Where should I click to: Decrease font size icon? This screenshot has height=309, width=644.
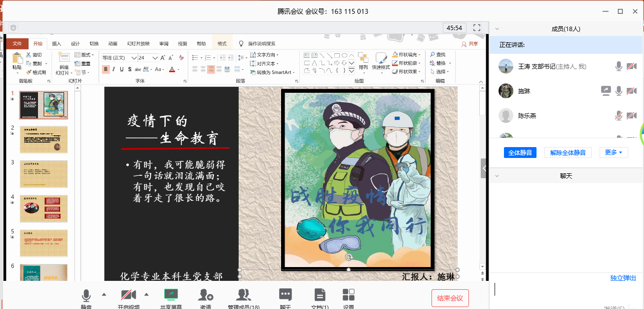point(172,58)
